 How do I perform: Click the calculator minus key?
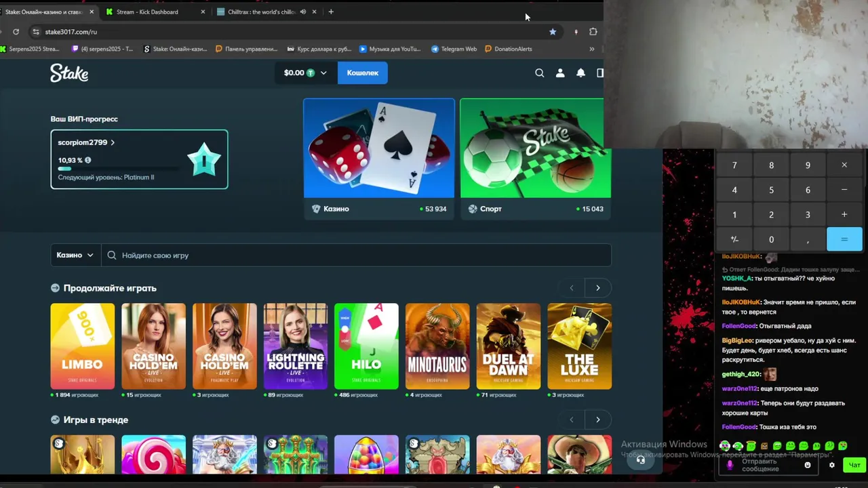844,190
